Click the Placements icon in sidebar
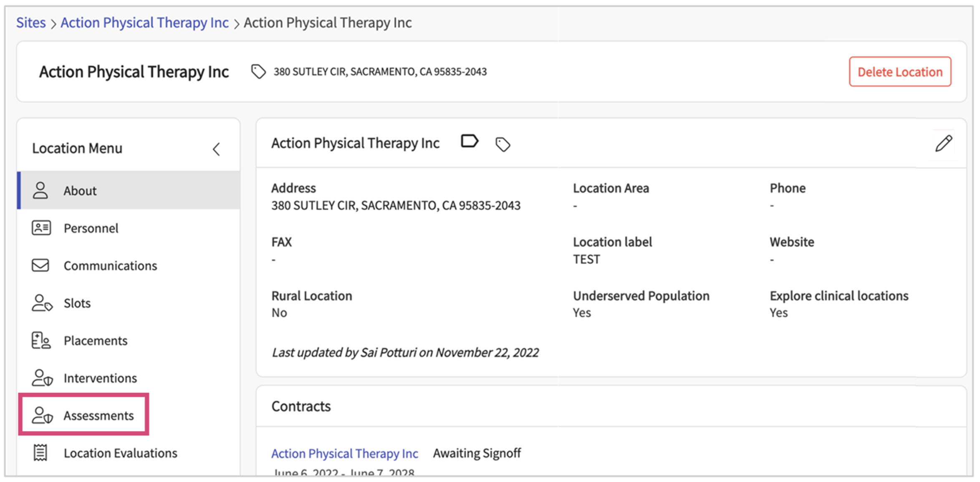The image size is (980, 482). point(41,341)
